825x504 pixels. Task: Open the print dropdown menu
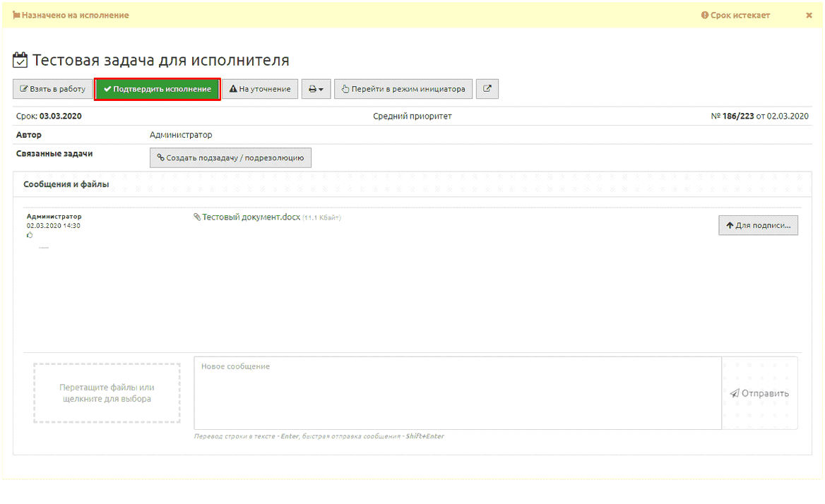click(316, 90)
